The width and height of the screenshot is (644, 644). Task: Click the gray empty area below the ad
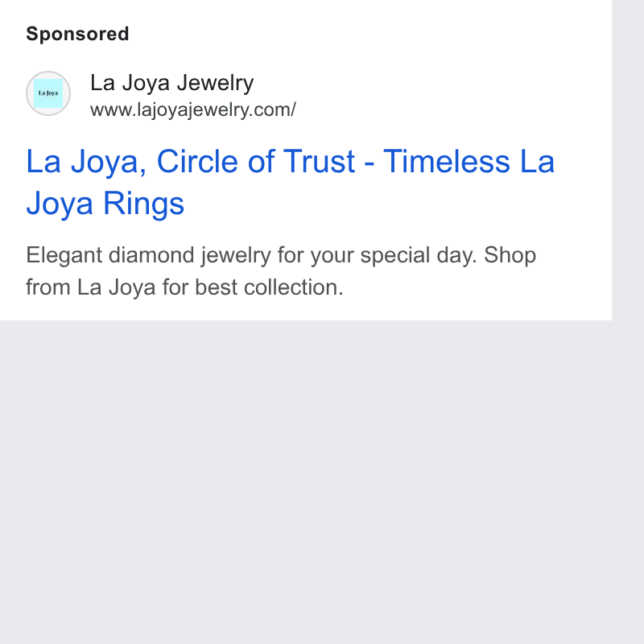click(306, 481)
